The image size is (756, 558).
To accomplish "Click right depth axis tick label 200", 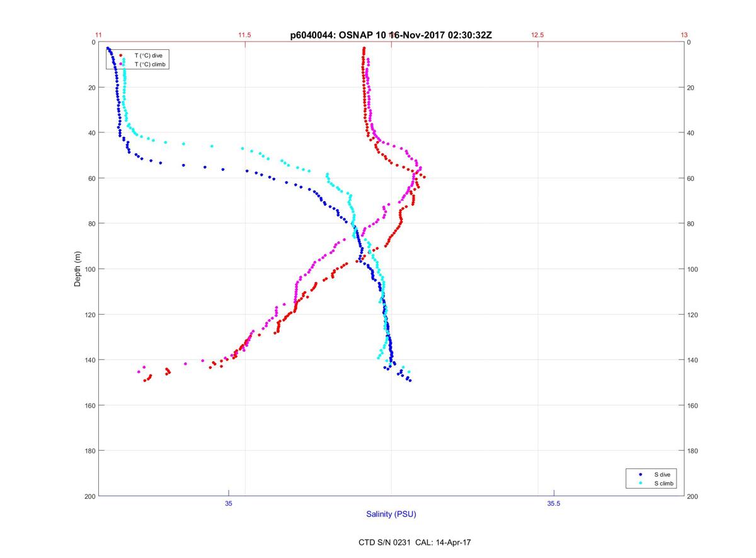I will pos(693,496).
